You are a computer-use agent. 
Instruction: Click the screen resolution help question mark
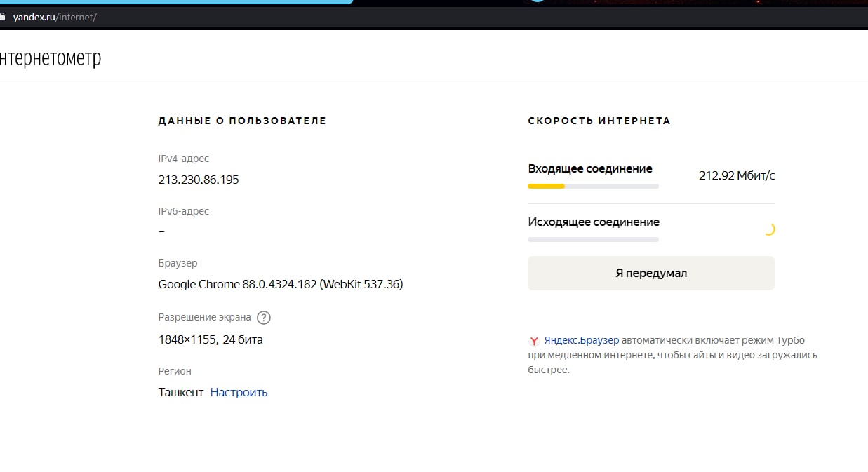(264, 318)
